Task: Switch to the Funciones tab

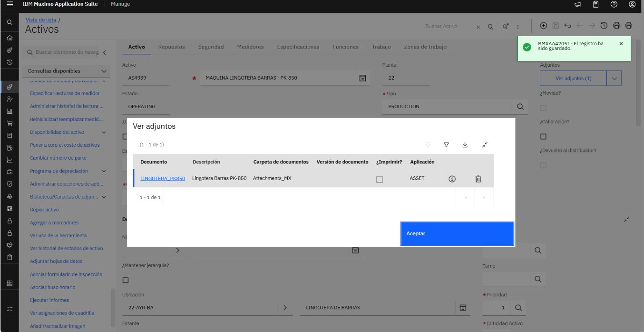Action: tap(346, 47)
